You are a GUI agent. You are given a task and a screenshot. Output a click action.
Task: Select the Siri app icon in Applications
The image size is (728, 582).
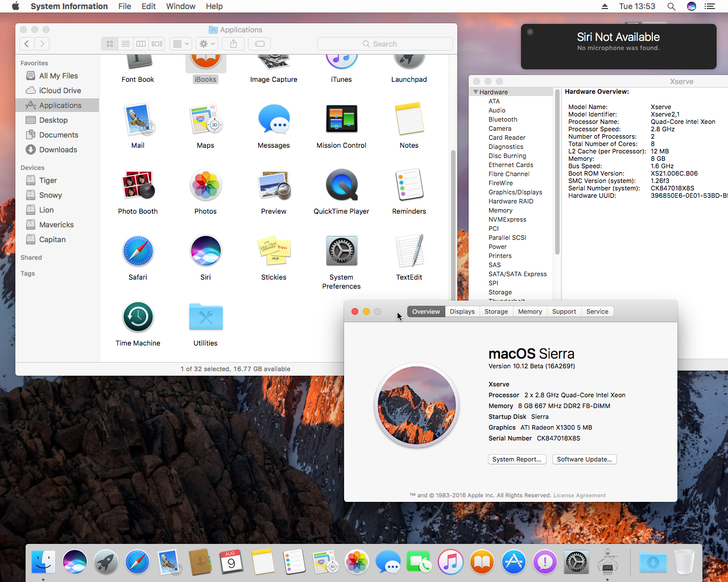tap(205, 251)
